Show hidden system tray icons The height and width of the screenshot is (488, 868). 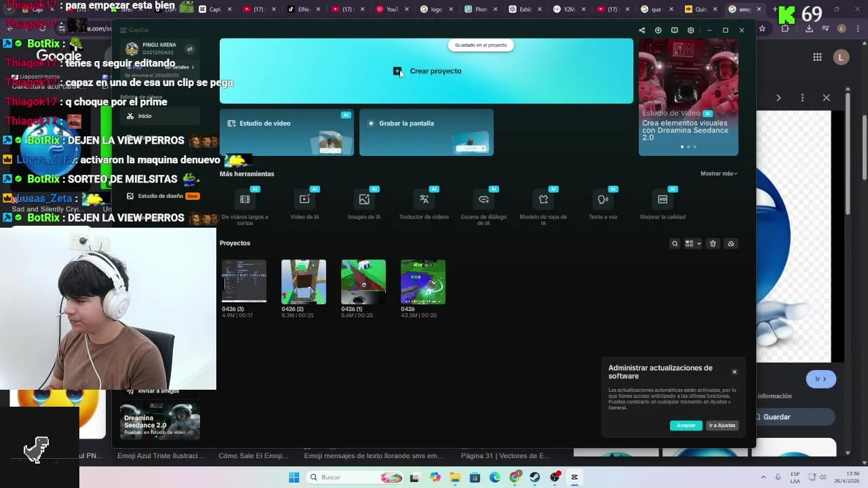tap(763, 478)
